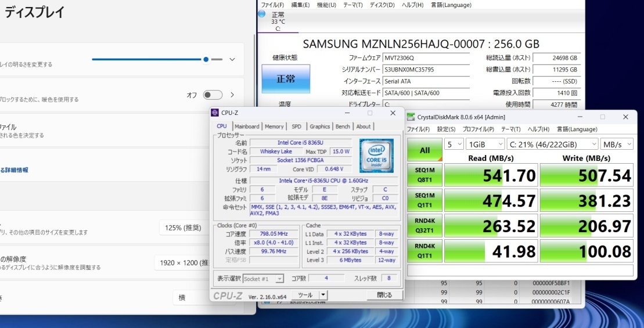Toggle the night light switch labeled オフ
The height and width of the screenshot is (328, 644).
[x=213, y=95]
